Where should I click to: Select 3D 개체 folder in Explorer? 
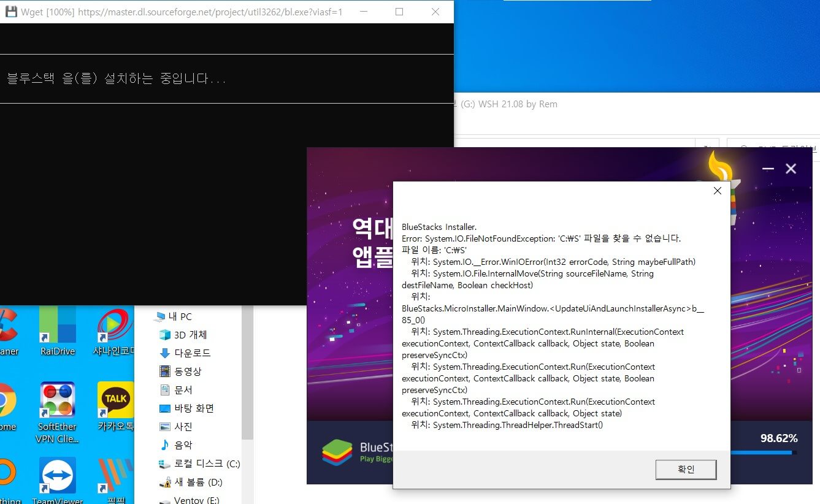(x=183, y=335)
